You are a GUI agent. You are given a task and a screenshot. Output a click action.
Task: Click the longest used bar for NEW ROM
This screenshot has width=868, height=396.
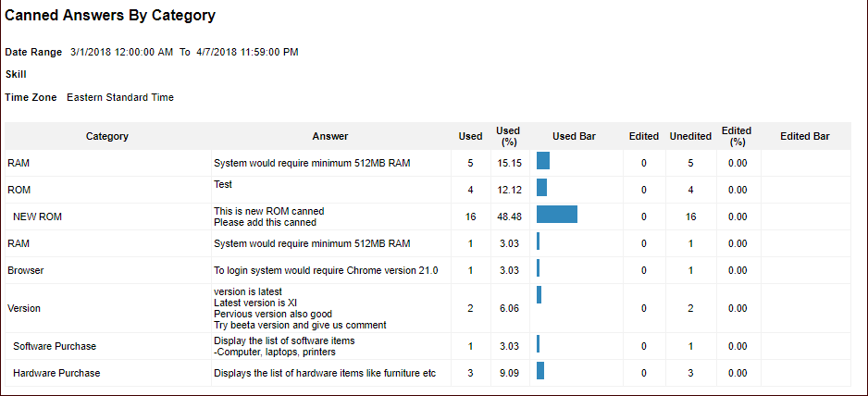(556, 215)
